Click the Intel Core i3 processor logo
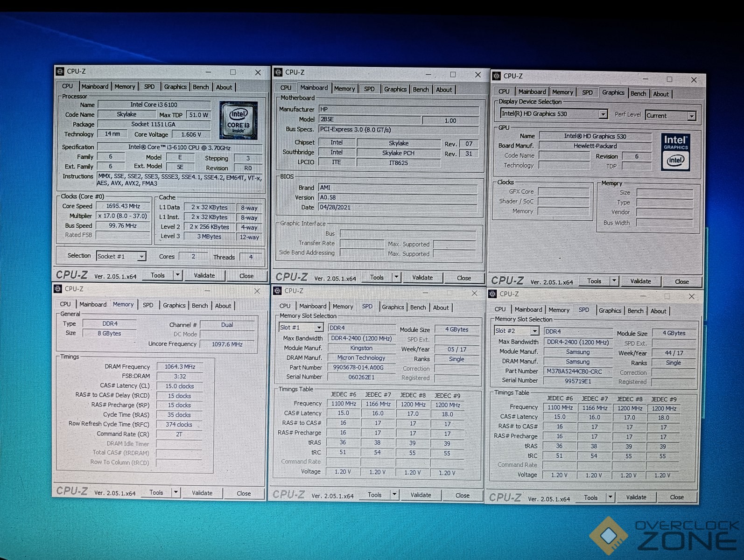 (x=239, y=120)
